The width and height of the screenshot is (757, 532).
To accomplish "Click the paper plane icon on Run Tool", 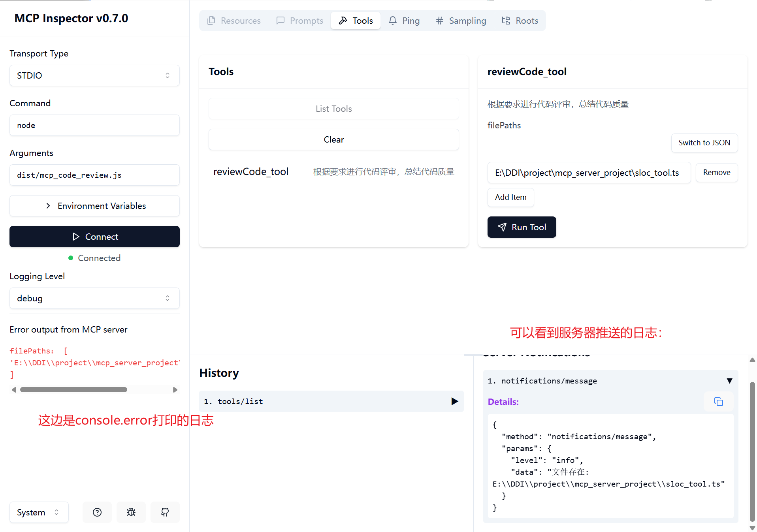I will pos(502,227).
